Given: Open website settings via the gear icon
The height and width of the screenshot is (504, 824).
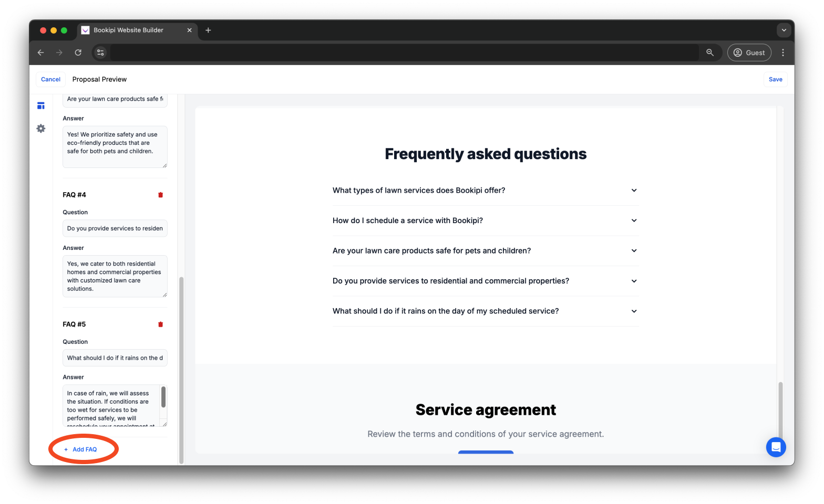Looking at the screenshot, I should pos(40,128).
